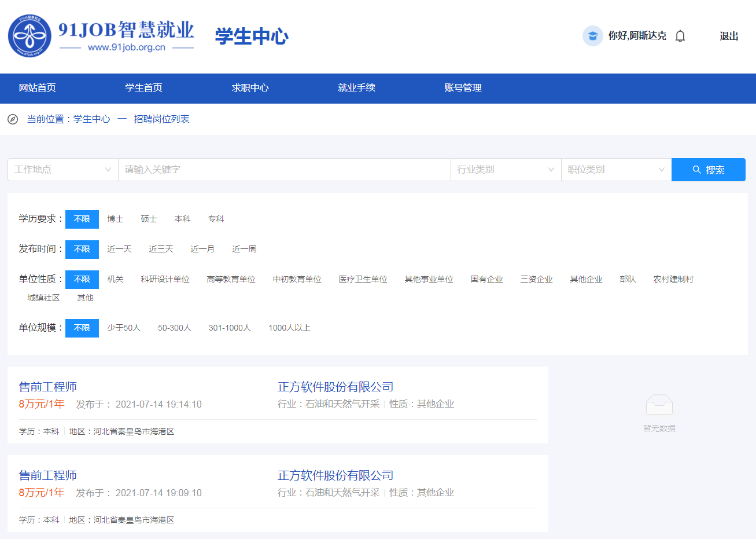Screen dimensions: 756x539
Task: Select 不限 for 学历要求
Action: [82, 219]
